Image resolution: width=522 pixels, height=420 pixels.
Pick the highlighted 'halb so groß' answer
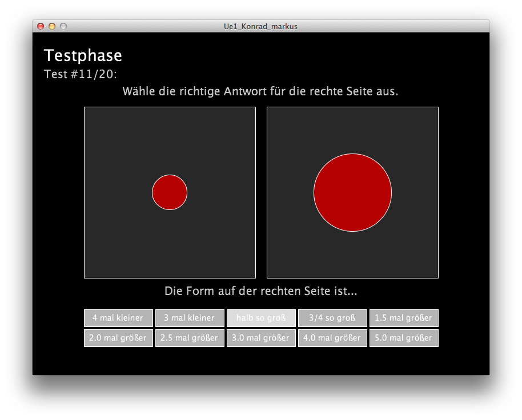tap(261, 318)
